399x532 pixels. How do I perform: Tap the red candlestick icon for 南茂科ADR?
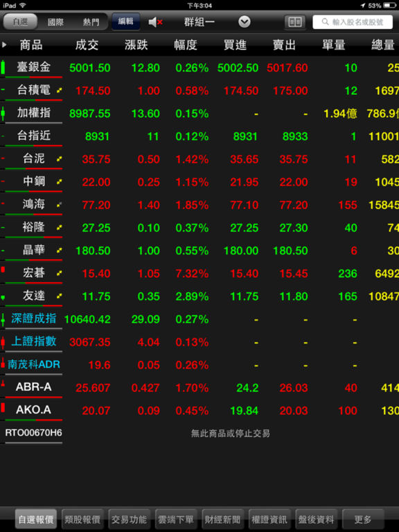(3, 364)
